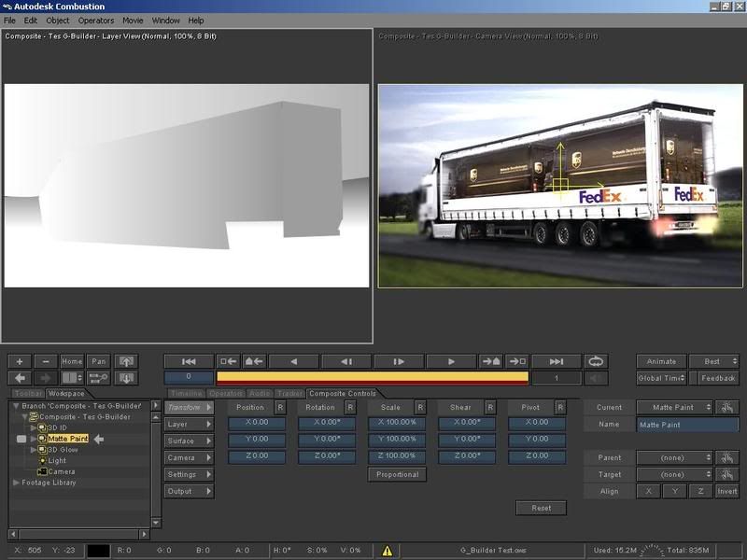Expand the 3D ID layer
The width and height of the screenshot is (747, 560).
(x=34, y=427)
